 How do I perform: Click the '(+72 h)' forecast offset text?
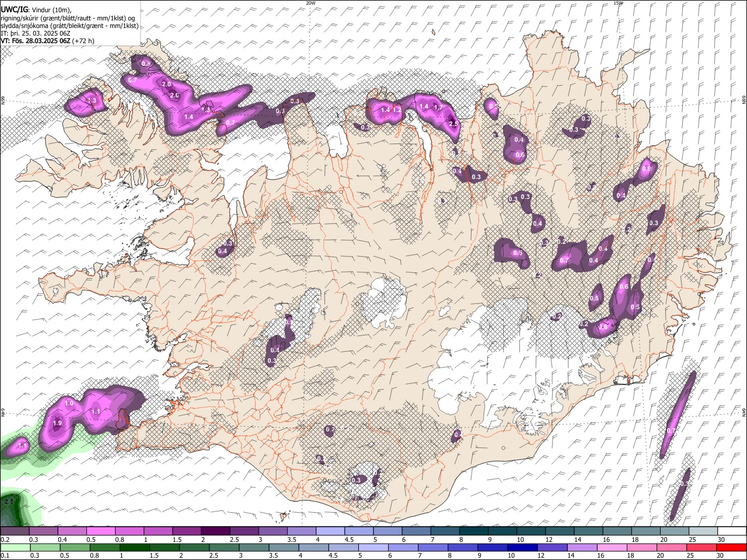tap(83, 41)
